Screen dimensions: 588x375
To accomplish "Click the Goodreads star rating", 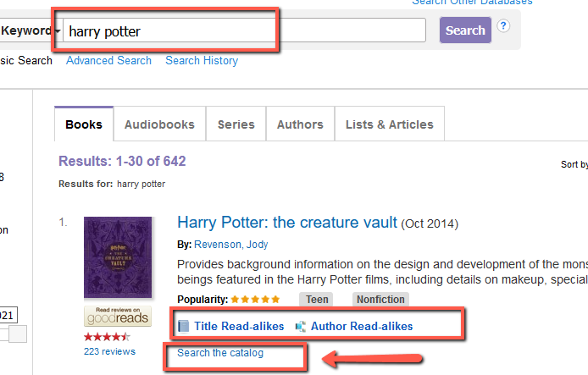I will 107,337.
